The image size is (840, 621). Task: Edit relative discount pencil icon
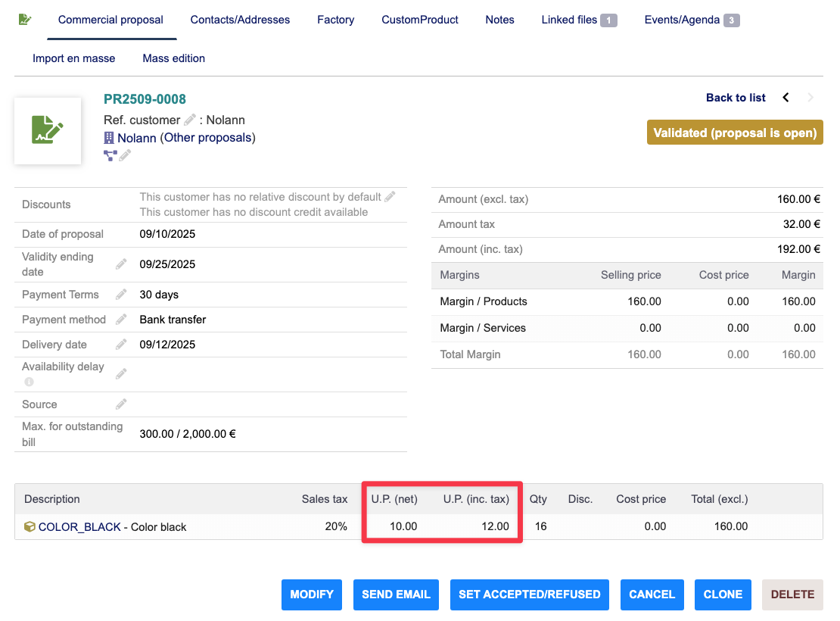[390, 197]
